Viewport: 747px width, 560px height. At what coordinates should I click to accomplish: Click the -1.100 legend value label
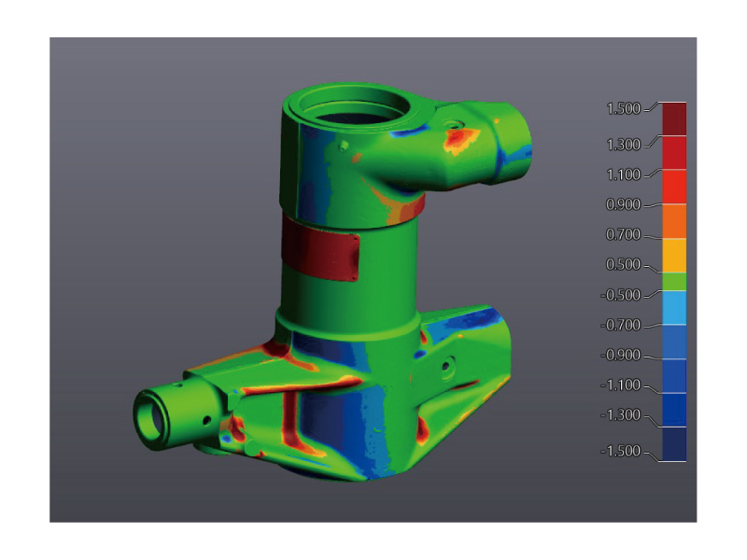tap(621, 385)
